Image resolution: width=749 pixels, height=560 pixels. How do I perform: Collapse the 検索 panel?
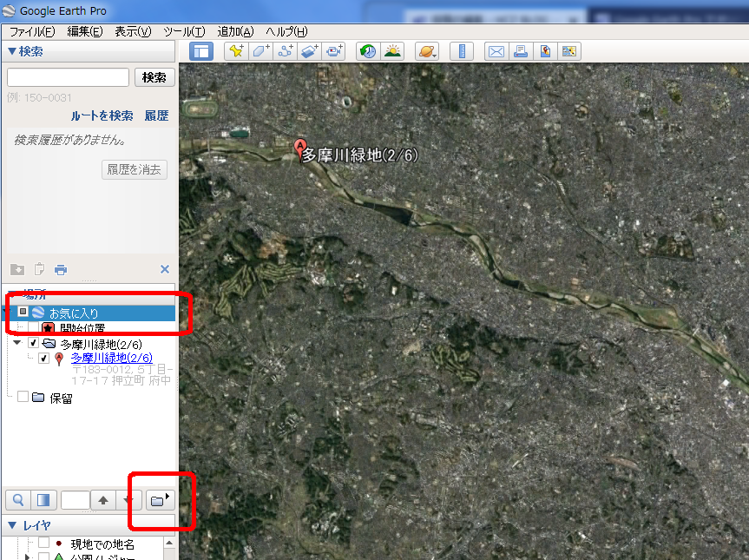[12, 51]
